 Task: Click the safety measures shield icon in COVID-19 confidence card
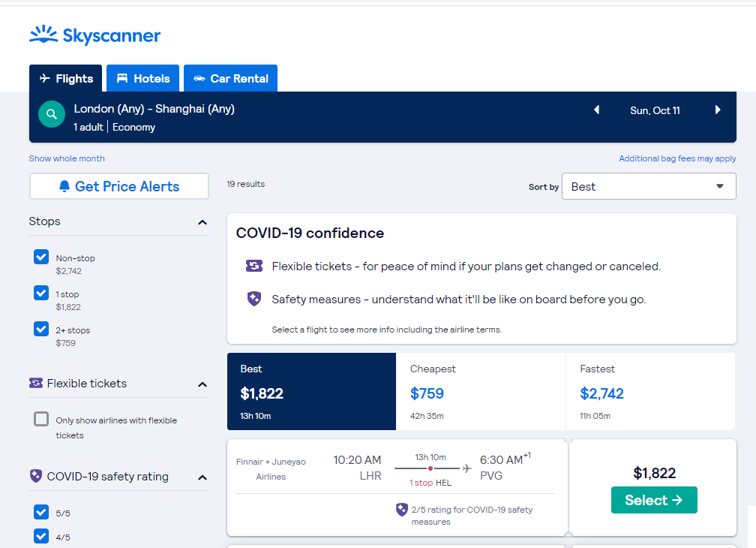tap(254, 299)
